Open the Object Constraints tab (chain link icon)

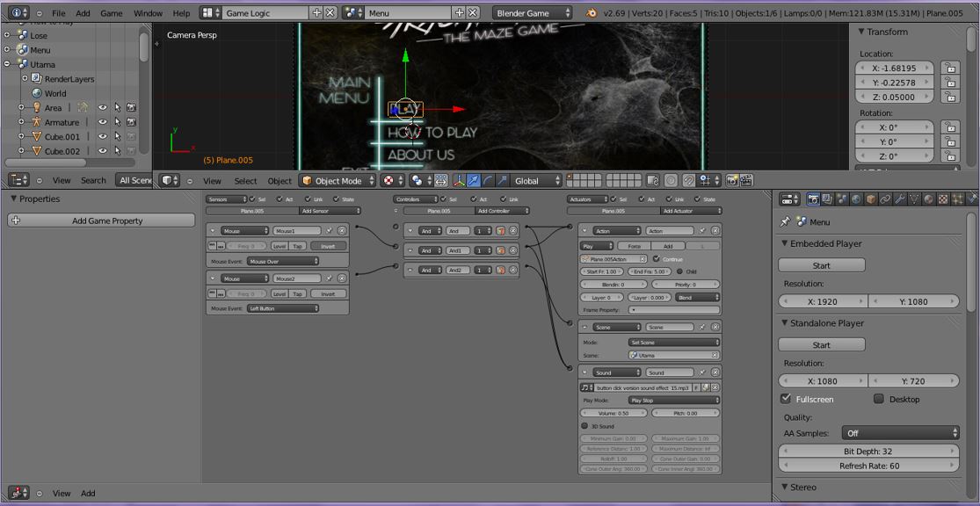click(x=885, y=201)
